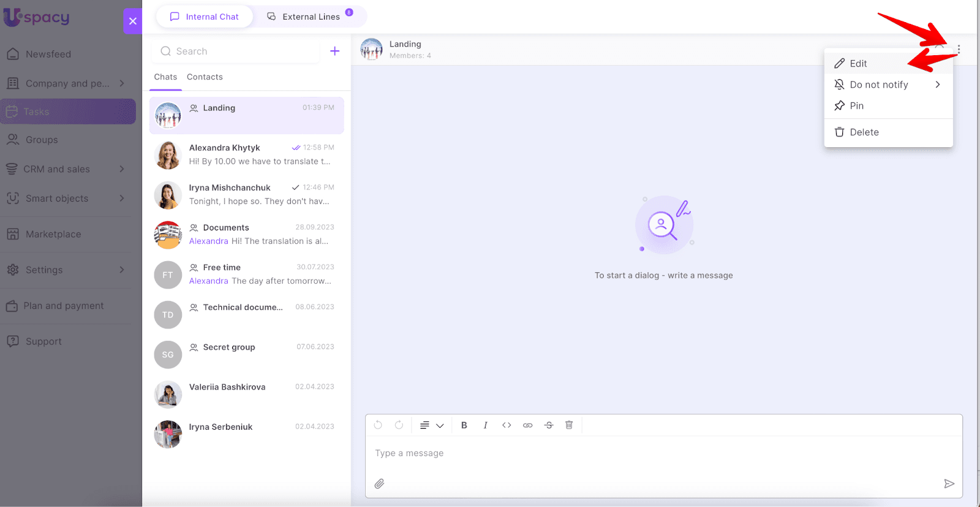The width and height of the screenshot is (980, 507).
Task: Toggle bold formatting in message editor
Action: coord(464,425)
